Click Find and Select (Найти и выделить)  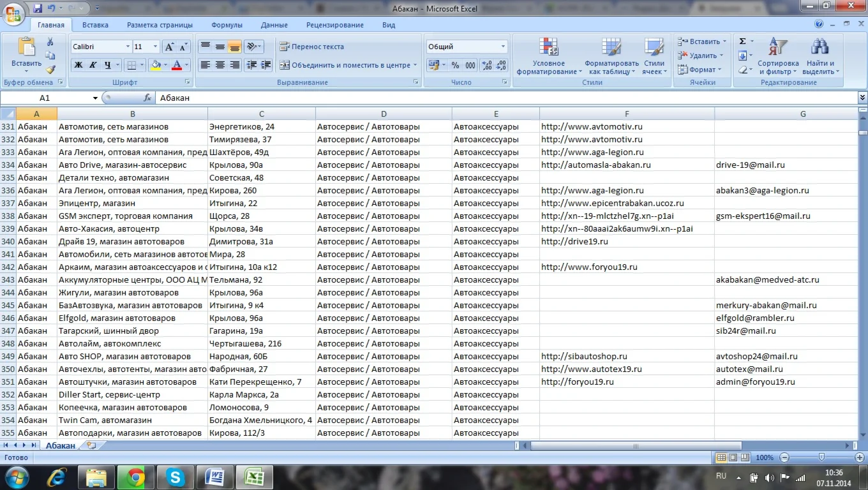click(x=820, y=57)
